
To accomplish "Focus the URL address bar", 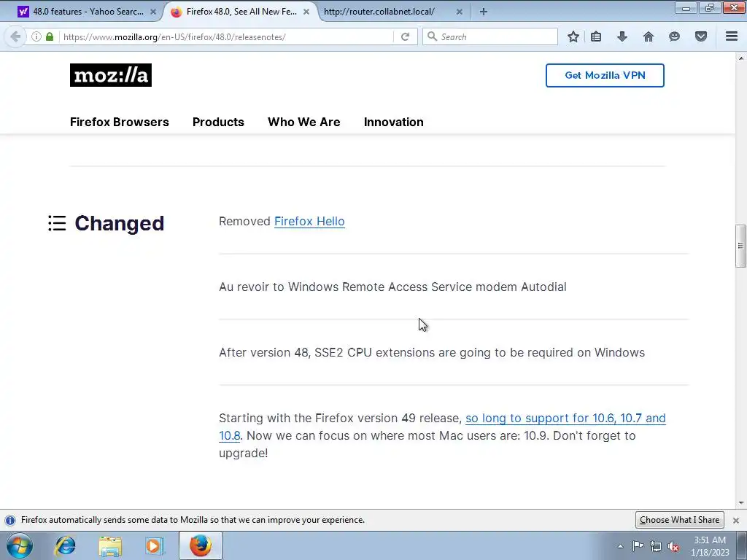I will pyautogui.click(x=226, y=36).
